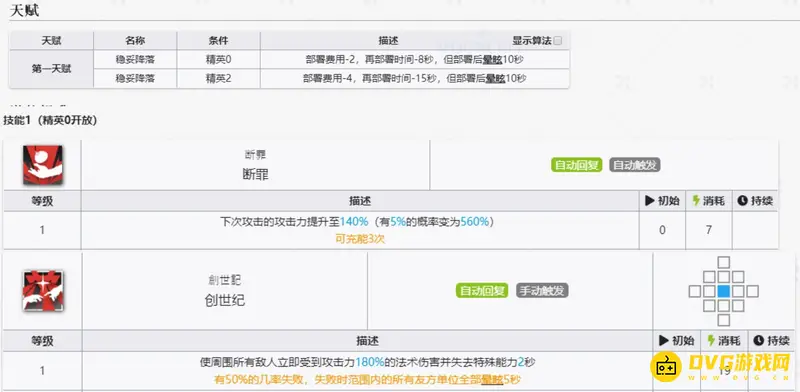Click the 180% value in 创世纪 description
This screenshot has width=800, height=392.
tap(369, 362)
